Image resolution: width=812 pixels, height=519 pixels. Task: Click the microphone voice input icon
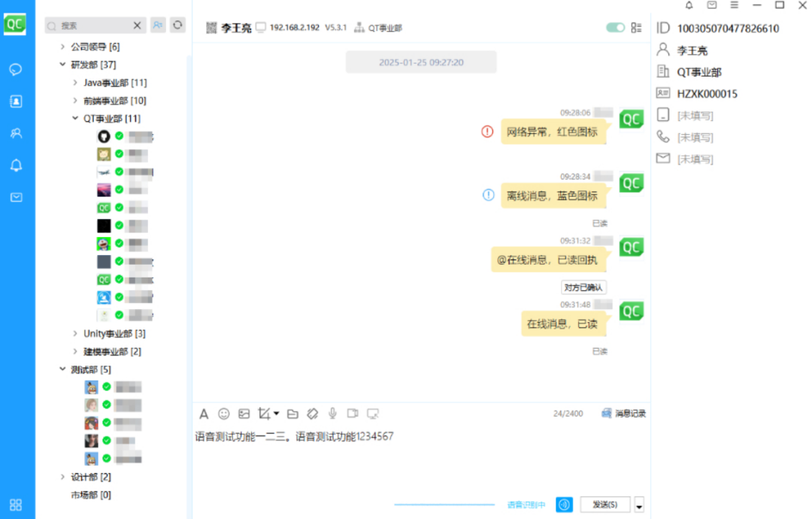[x=332, y=414]
